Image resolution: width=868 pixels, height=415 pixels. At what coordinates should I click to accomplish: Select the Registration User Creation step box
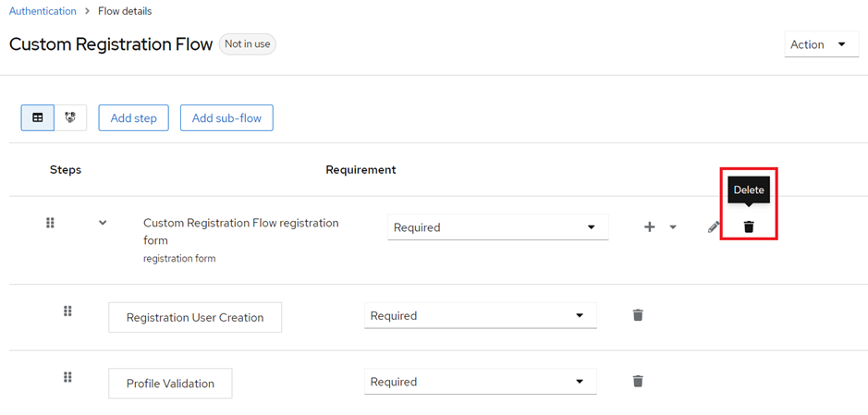coord(195,317)
